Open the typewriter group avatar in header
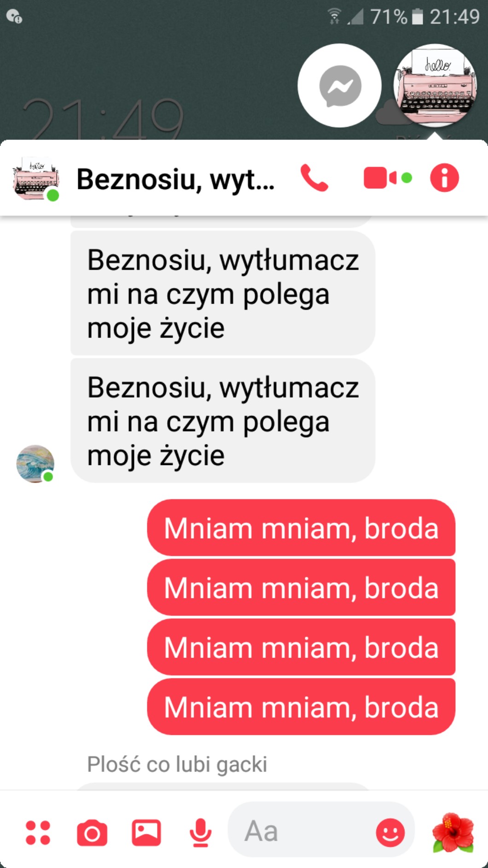Screen dimensions: 488x868 (36, 178)
